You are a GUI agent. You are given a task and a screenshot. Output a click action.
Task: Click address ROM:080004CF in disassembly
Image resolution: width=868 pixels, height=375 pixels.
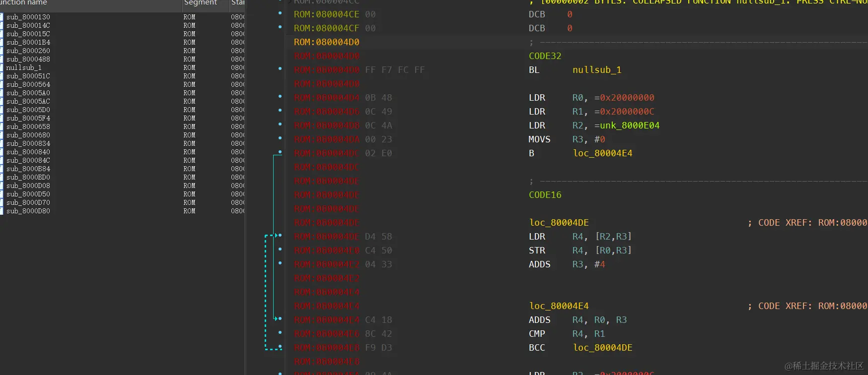(326, 28)
